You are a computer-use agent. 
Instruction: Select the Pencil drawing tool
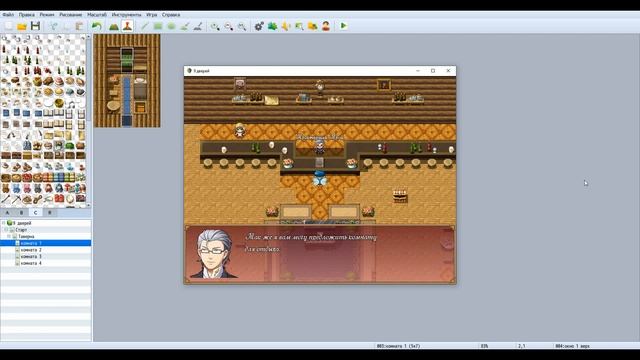[x=144, y=26]
